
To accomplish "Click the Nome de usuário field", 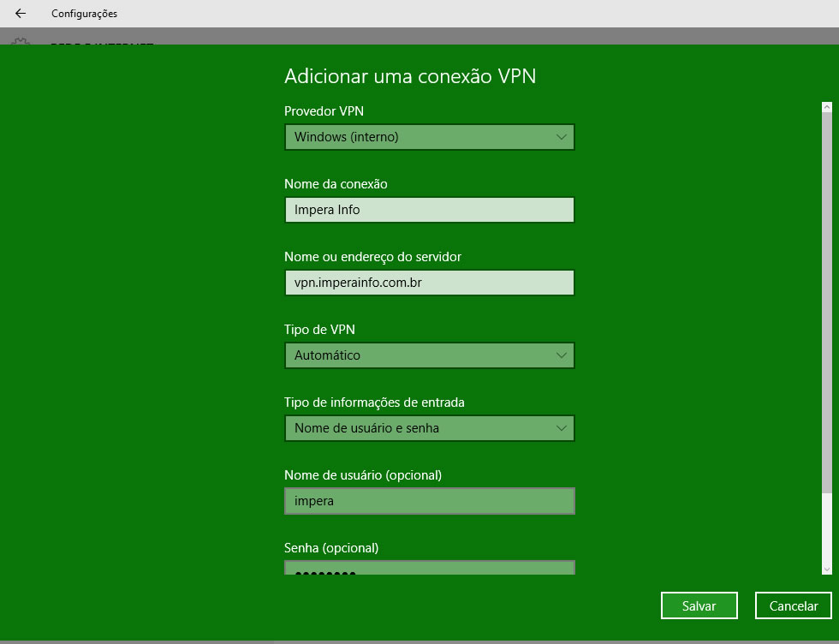I will 429,501.
